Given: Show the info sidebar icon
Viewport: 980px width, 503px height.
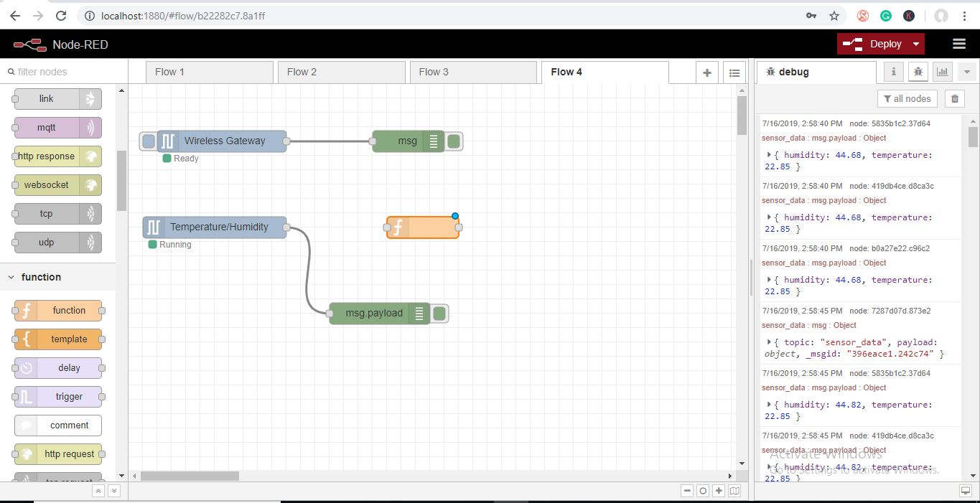Looking at the screenshot, I should [x=893, y=72].
